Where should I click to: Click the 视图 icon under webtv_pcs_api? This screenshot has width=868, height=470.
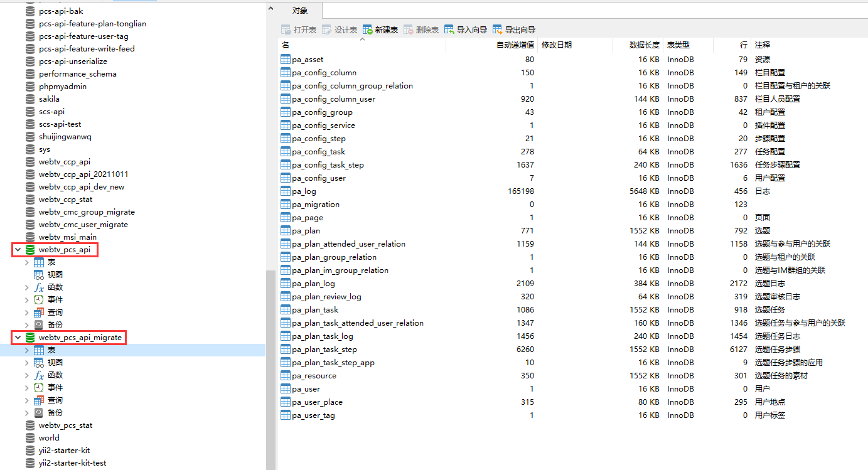coord(39,275)
